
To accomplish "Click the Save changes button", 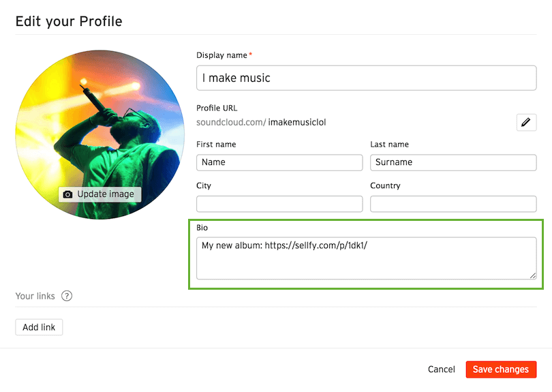I will pyautogui.click(x=501, y=370).
